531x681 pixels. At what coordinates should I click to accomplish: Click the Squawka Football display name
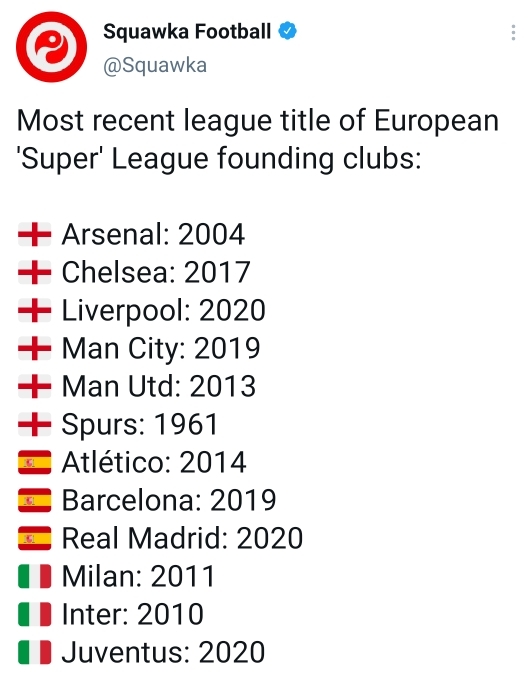point(187,32)
